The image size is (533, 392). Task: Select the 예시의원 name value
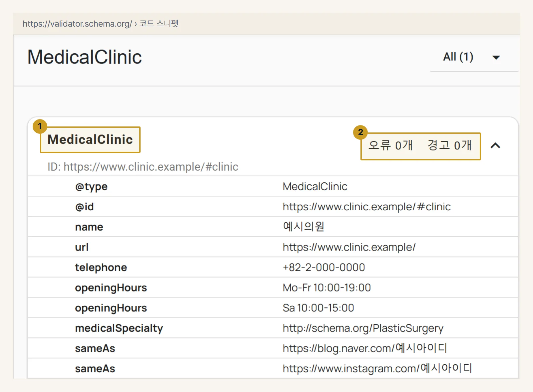pyautogui.click(x=303, y=227)
